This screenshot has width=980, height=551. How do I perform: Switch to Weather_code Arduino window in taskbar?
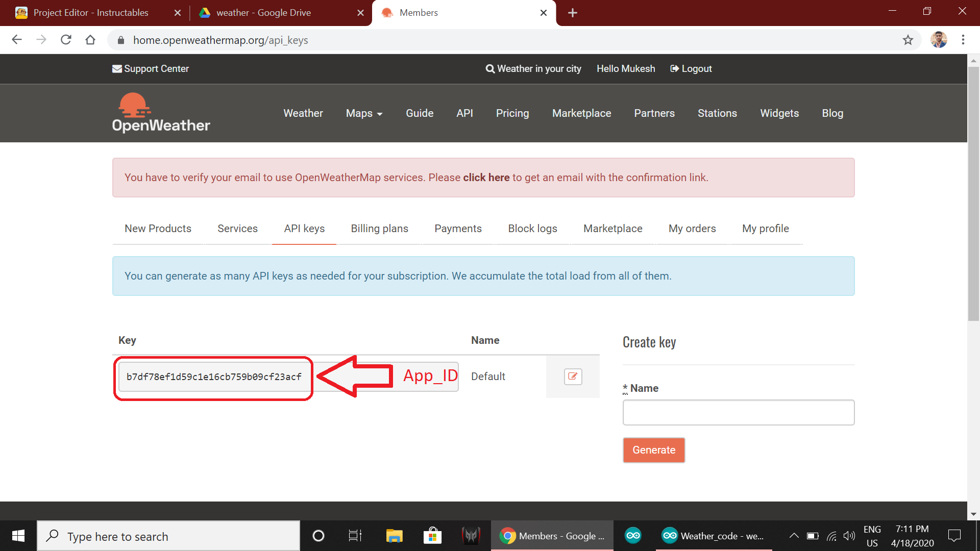pyautogui.click(x=714, y=536)
